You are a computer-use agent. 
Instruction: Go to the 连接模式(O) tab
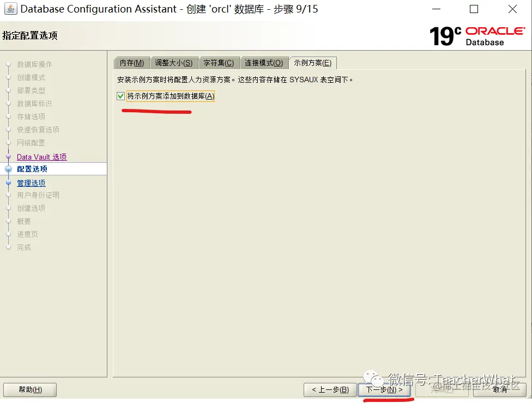(x=264, y=63)
